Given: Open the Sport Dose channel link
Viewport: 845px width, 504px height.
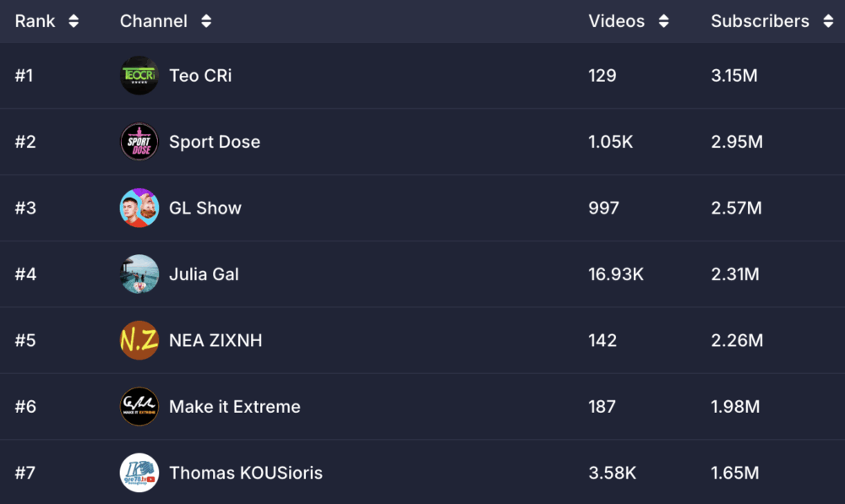Looking at the screenshot, I should (x=215, y=142).
